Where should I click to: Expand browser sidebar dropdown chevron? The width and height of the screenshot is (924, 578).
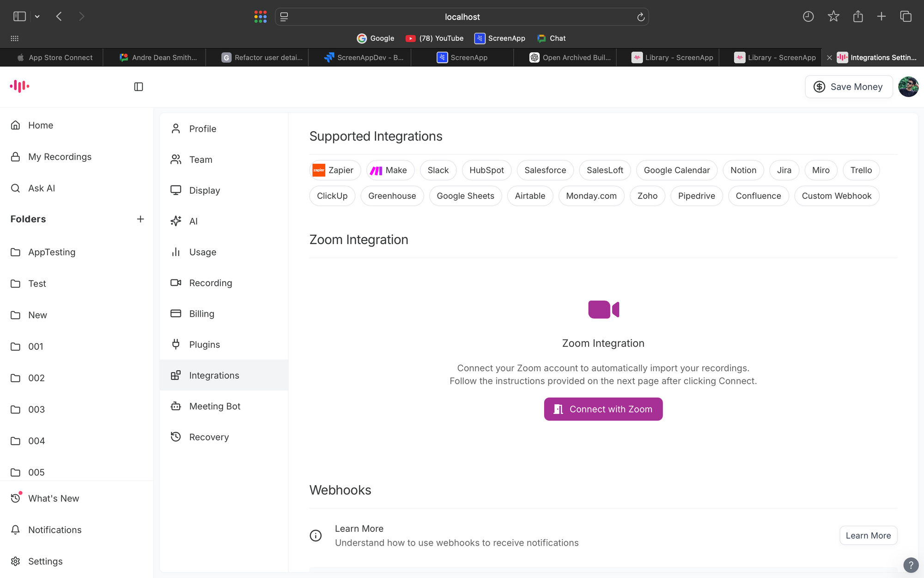pos(37,17)
